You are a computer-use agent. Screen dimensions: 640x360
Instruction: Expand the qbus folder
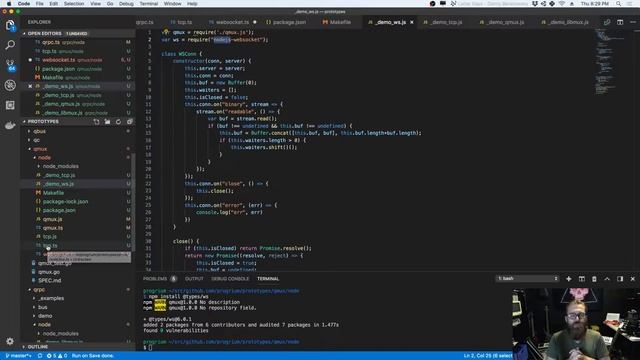(40, 131)
